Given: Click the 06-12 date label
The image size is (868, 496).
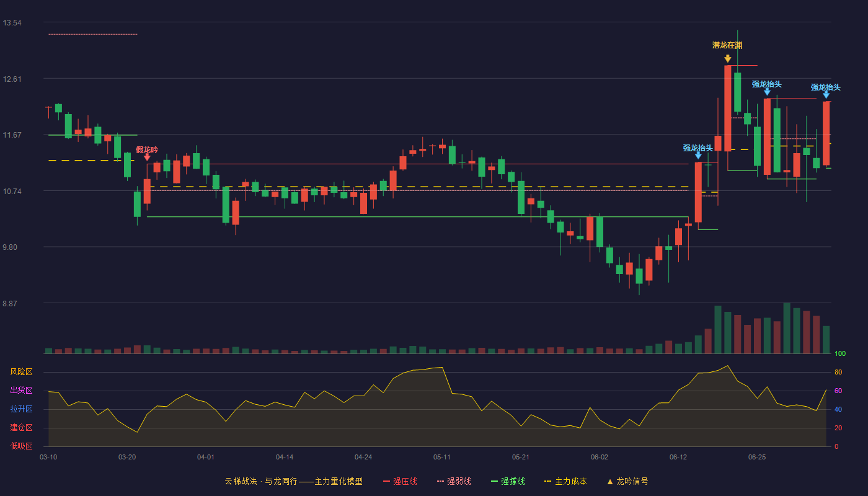Looking at the screenshot, I should click(678, 457).
